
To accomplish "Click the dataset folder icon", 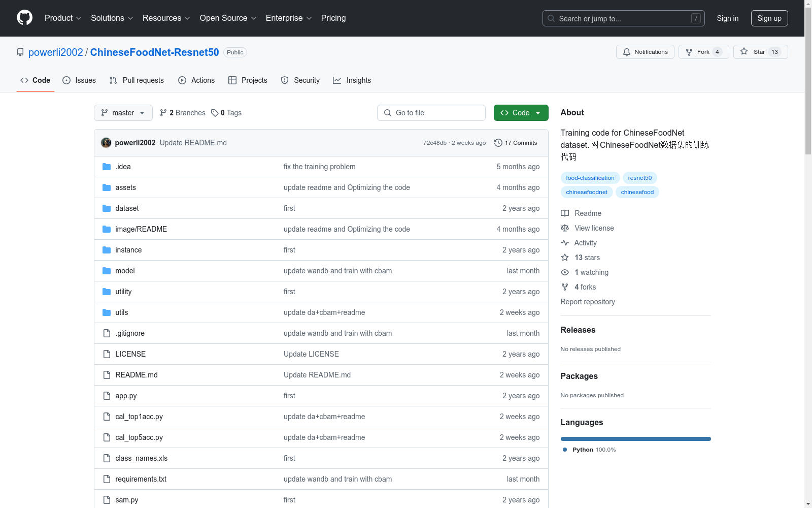I will click(107, 208).
